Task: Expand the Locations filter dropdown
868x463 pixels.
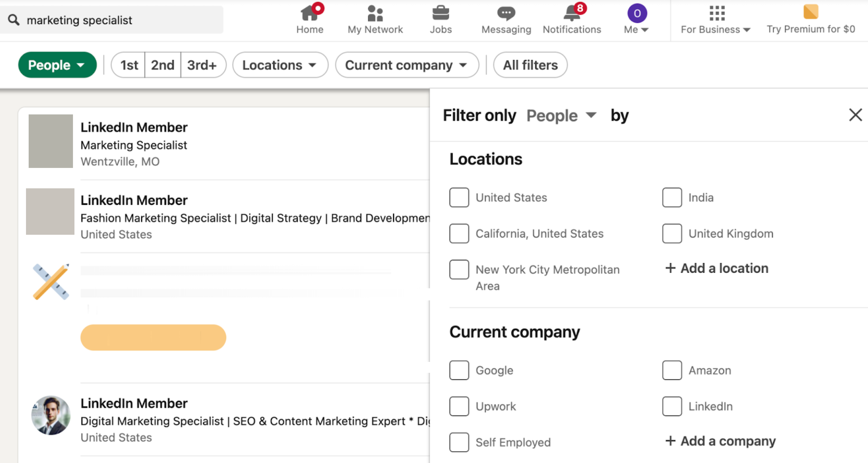Action: (280, 65)
